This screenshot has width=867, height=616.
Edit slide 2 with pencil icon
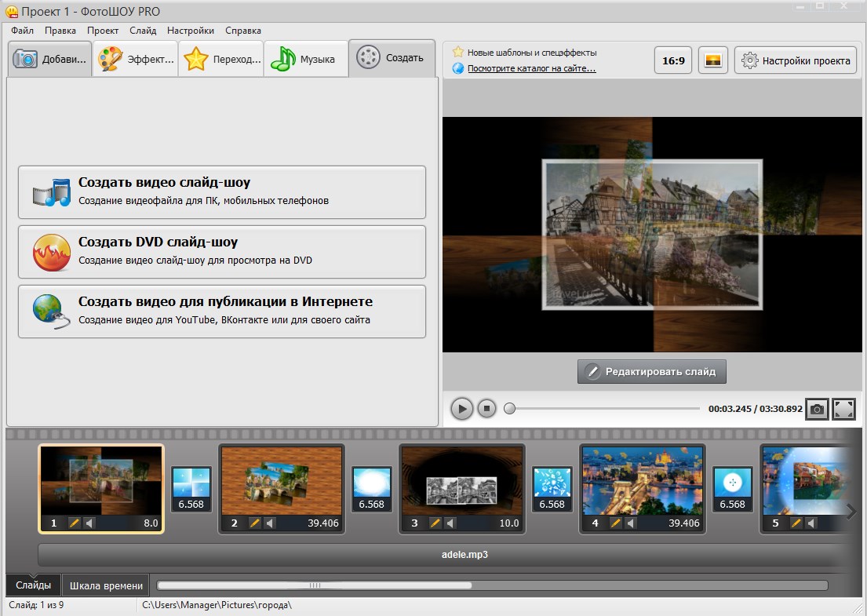click(254, 523)
